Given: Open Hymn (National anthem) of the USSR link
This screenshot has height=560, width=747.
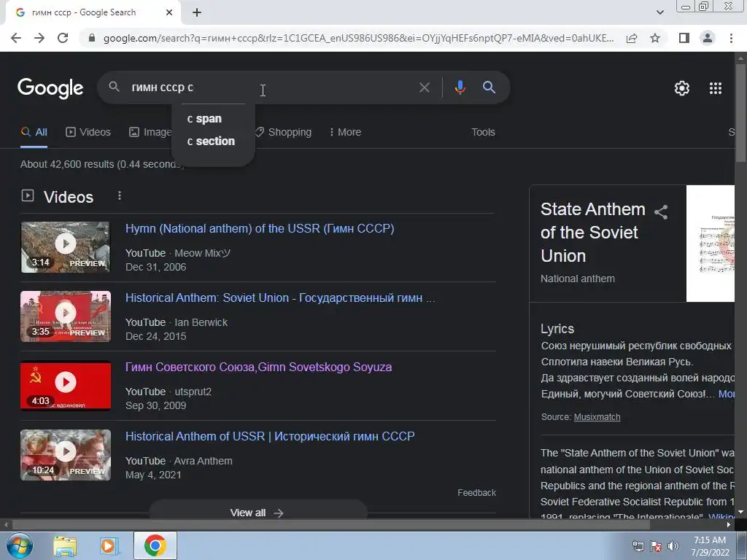Looking at the screenshot, I should 260,228.
